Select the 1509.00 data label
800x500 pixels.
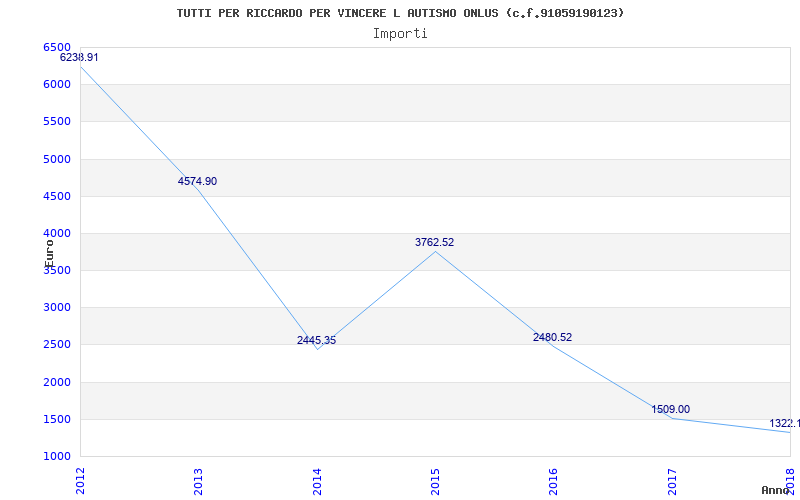(670, 409)
